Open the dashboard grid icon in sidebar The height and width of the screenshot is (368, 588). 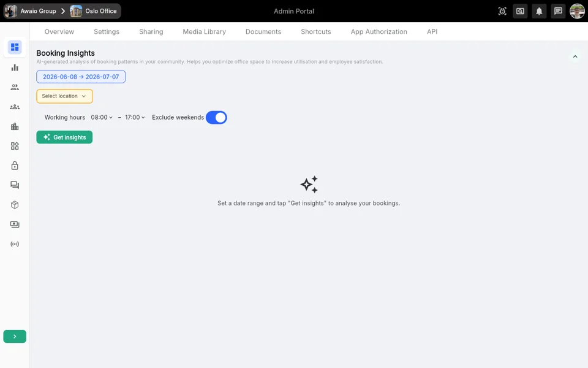tap(15, 47)
